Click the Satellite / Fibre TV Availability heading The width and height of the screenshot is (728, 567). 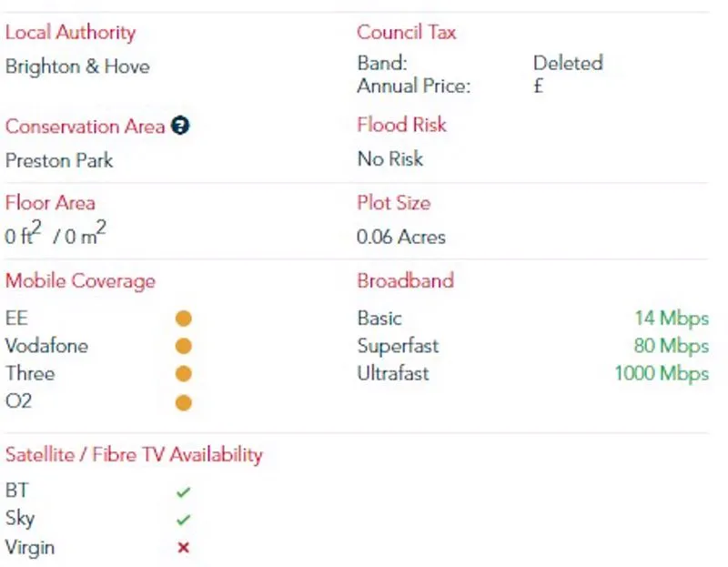(134, 455)
